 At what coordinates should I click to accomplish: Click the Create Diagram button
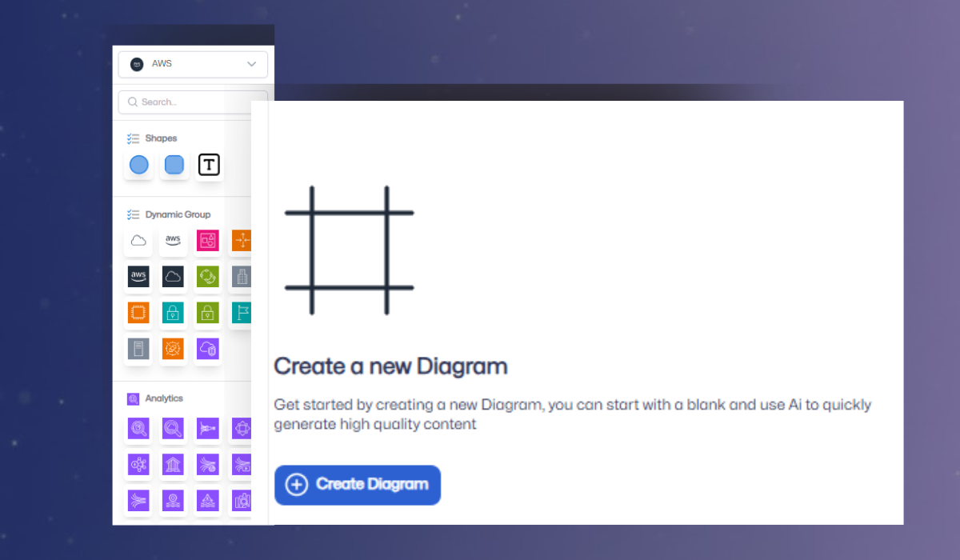[358, 485]
